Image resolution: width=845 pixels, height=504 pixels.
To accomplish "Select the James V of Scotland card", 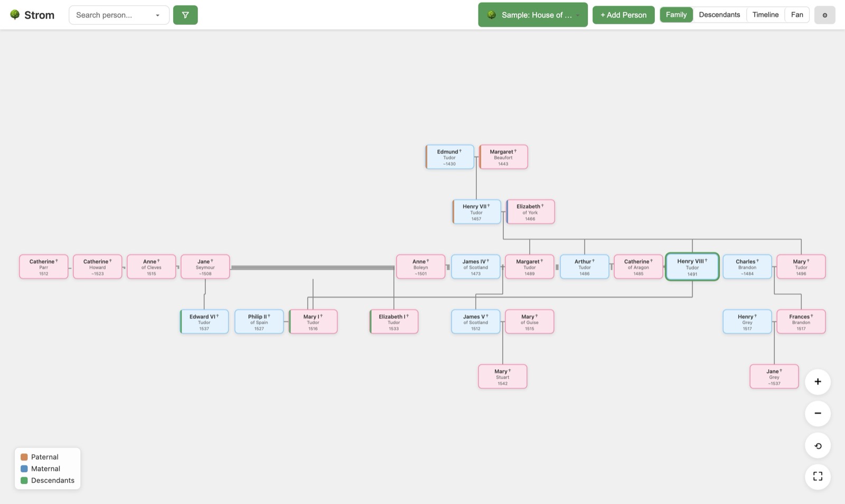I will tap(476, 322).
